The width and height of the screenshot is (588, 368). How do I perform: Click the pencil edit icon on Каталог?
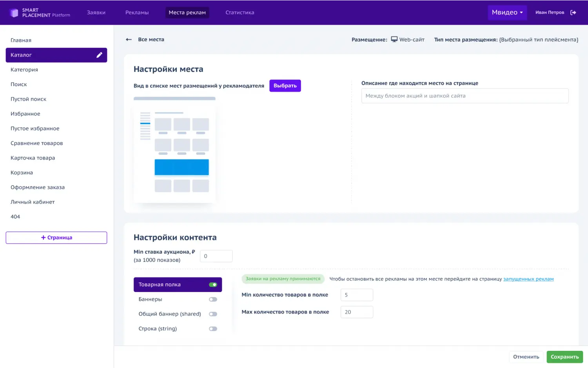point(99,55)
